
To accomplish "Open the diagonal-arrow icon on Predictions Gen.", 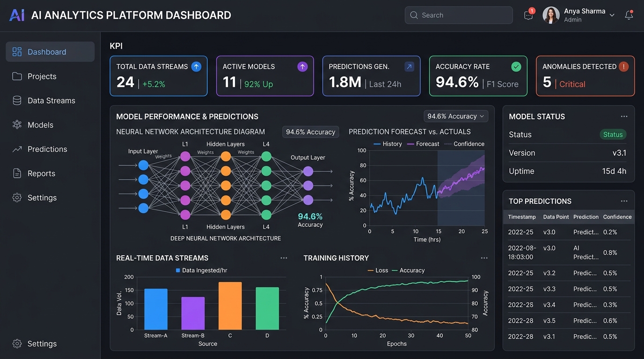I will point(409,67).
